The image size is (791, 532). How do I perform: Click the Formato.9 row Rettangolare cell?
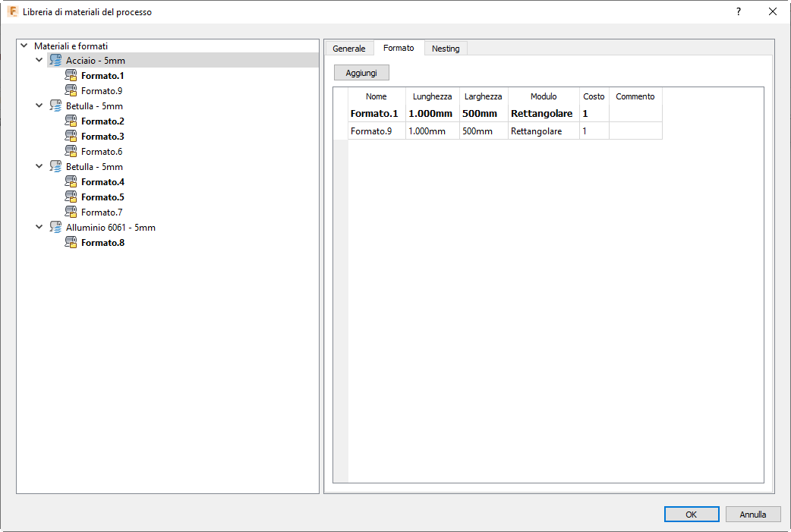tap(544, 131)
